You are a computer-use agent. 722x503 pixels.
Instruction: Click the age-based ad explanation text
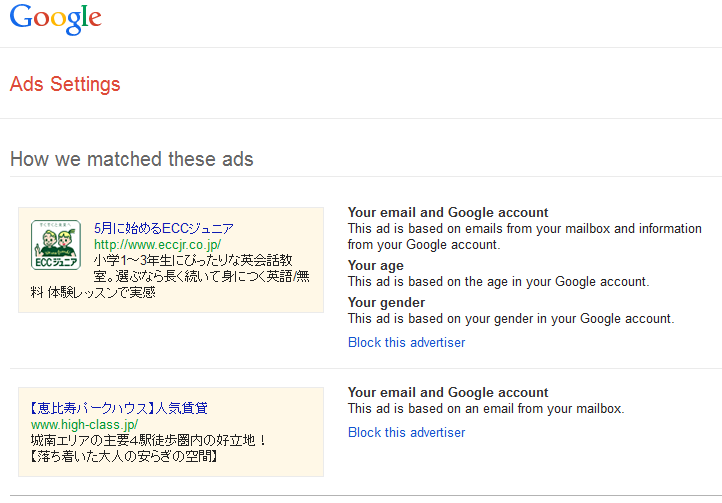(498, 281)
